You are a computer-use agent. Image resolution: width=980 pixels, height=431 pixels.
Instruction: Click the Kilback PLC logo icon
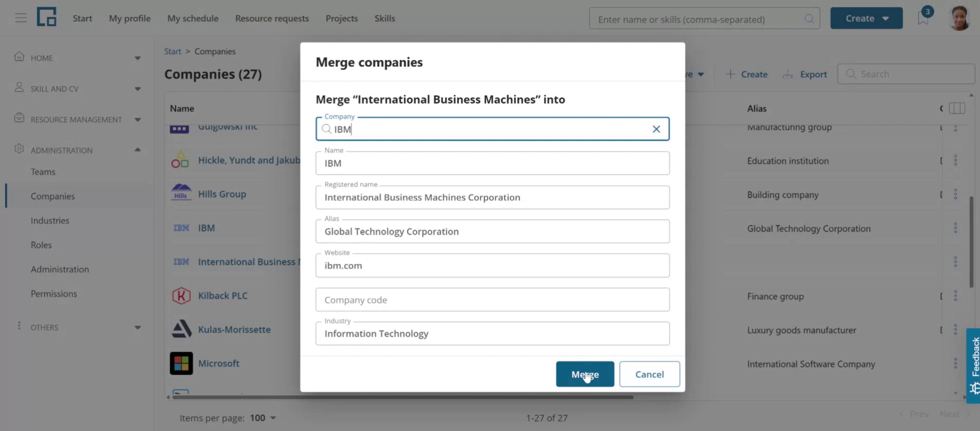click(x=181, y=296)
